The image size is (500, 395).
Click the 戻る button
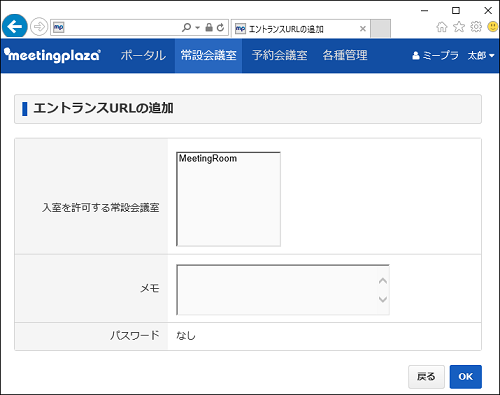click(426, 377)
